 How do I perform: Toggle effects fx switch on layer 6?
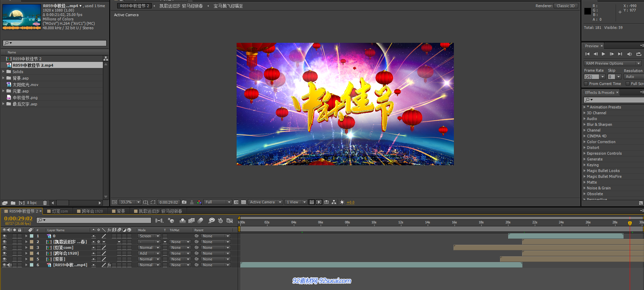click(109, 265)
